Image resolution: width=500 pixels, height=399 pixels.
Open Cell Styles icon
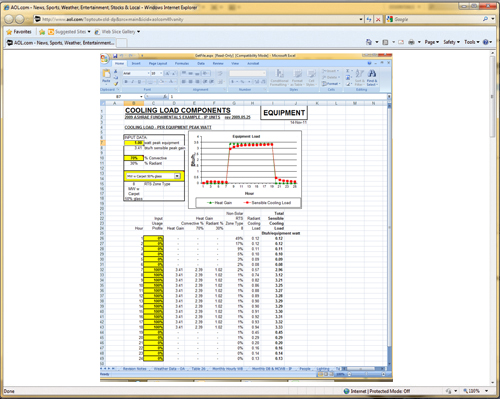pos(311,78)
